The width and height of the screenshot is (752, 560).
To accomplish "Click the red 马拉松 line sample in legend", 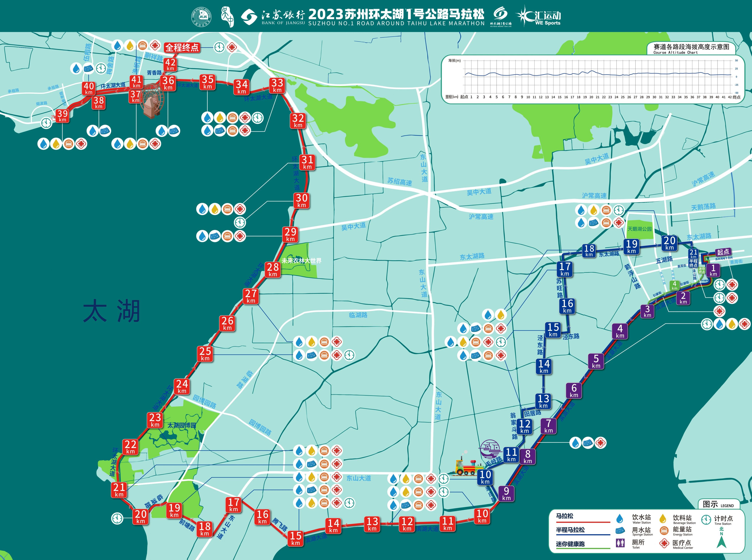I will tap(583, 522).
